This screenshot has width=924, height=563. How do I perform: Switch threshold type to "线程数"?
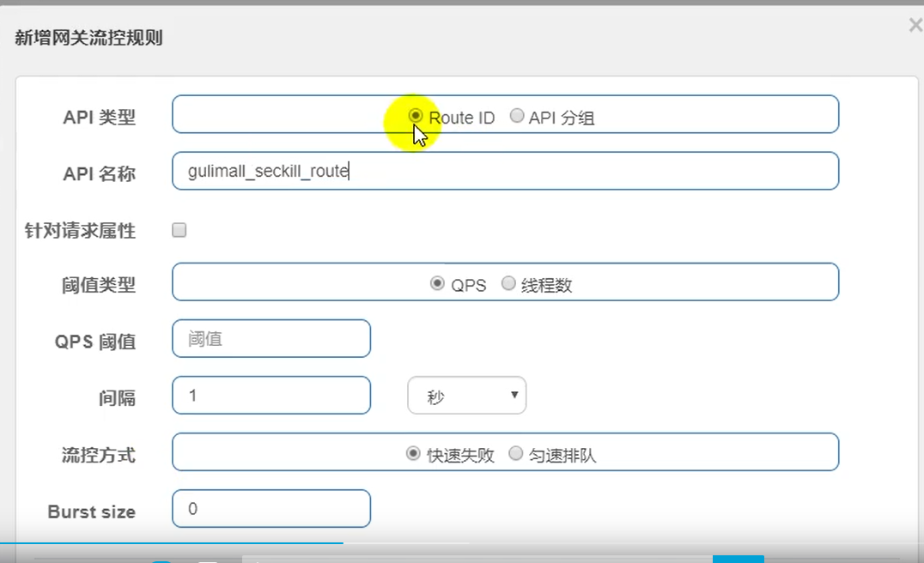click(x=508, y=282)
